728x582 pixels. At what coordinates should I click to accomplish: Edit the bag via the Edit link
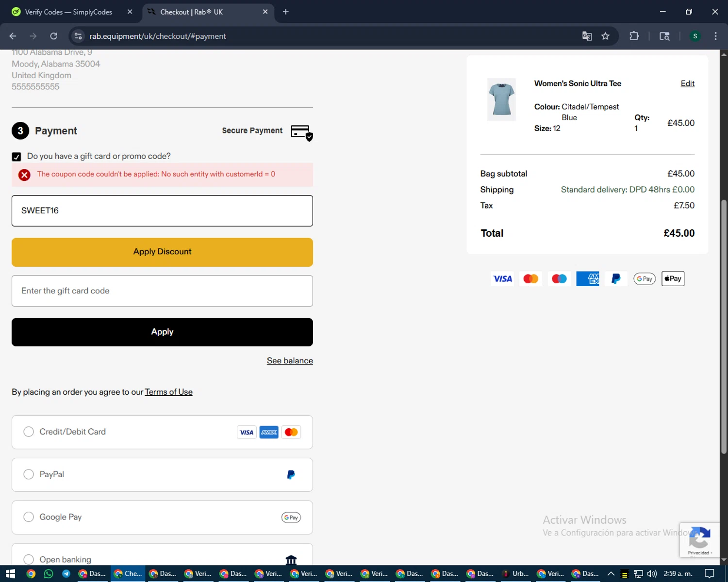click(687, 83)
